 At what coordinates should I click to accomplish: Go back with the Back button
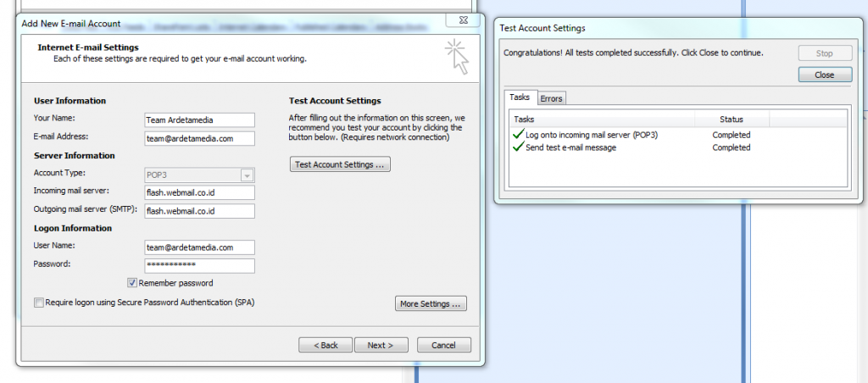click(x=325, y=345)
